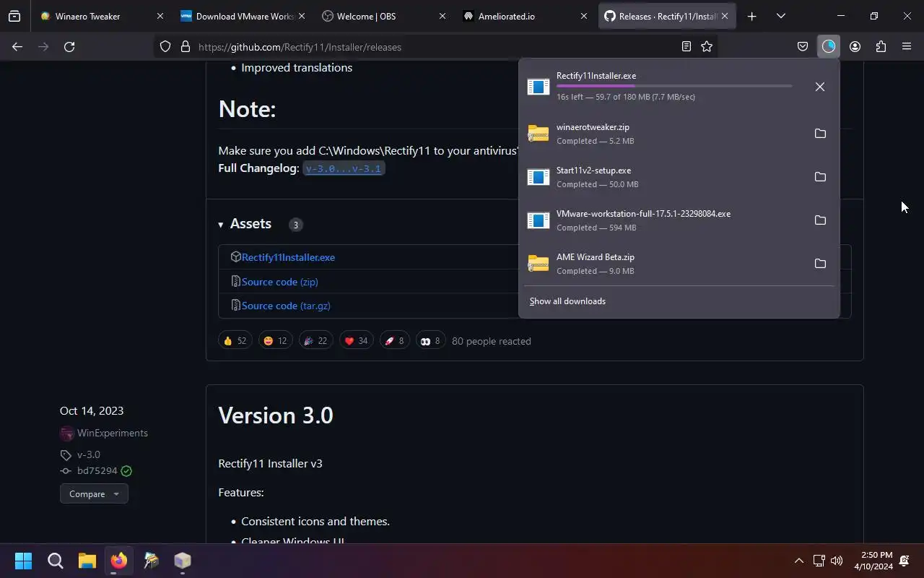Click the site security padlock icon
Image resolution: width=924 pixels, height=578 pixels.
[185, 47]
